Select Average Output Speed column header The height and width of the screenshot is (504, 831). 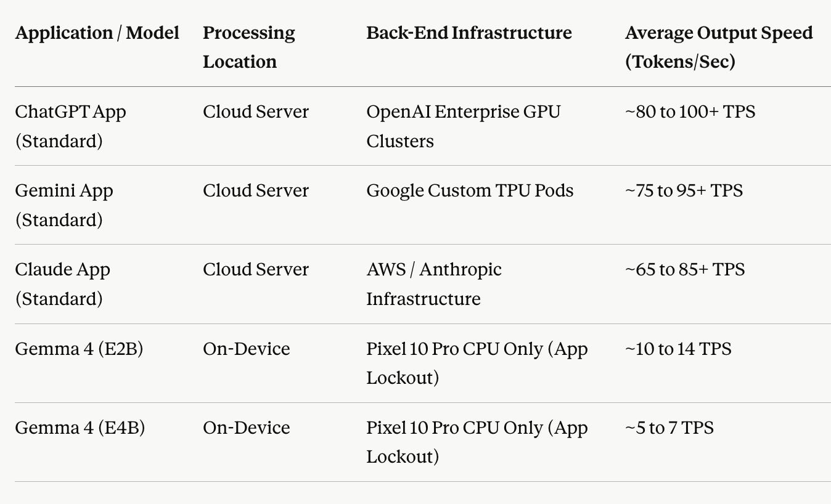pos(719,47)
